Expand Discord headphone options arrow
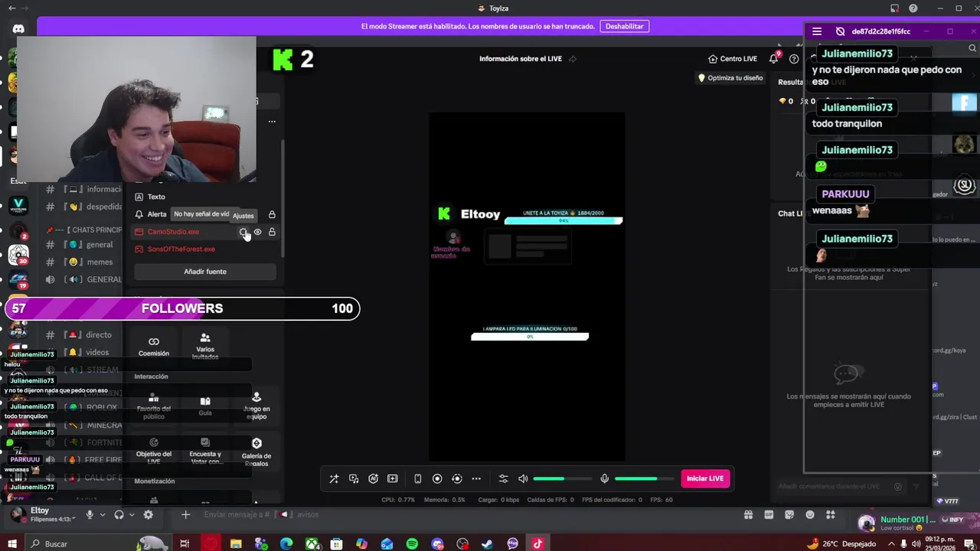This screenshot has width=980, height=551. [132, 515]
